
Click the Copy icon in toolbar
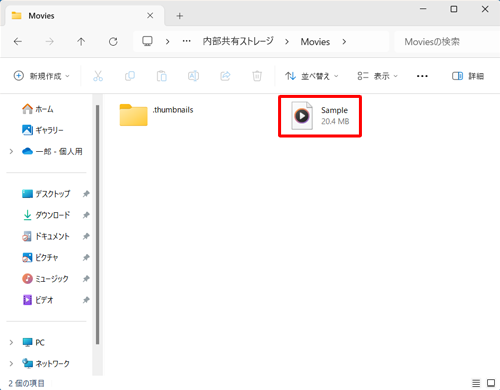pyautogui.click(x=130, y=76)
